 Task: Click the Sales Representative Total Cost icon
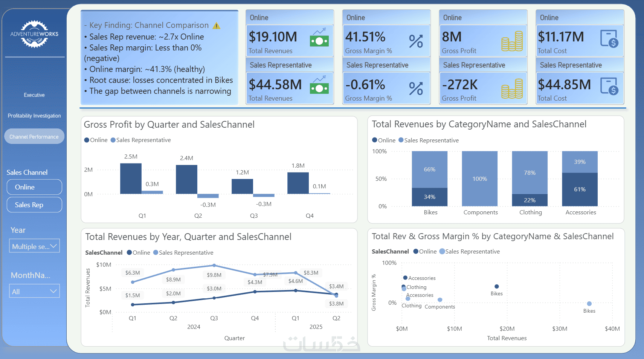click(609, 86)
